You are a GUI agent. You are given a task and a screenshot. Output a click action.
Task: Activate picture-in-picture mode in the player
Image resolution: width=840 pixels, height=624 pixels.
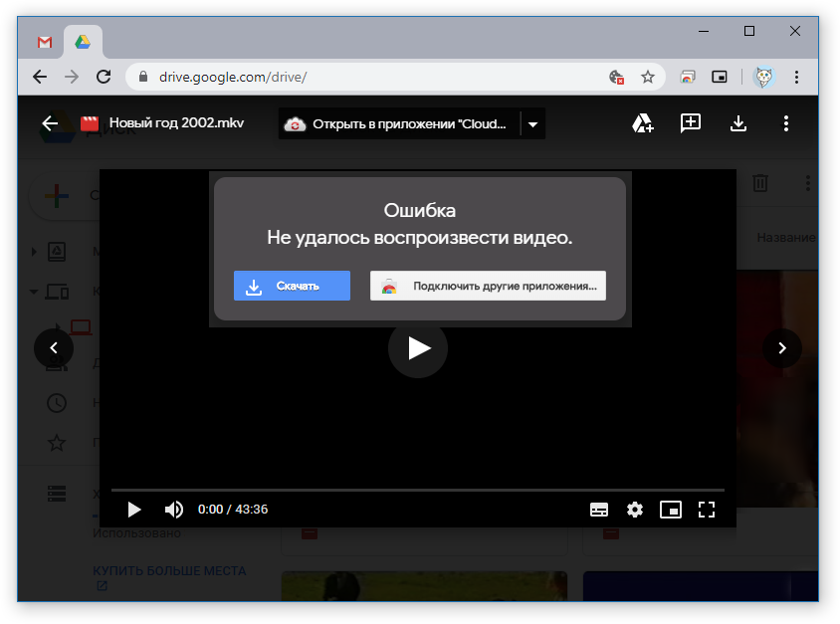pyautogui.click(x=671, y=509)
